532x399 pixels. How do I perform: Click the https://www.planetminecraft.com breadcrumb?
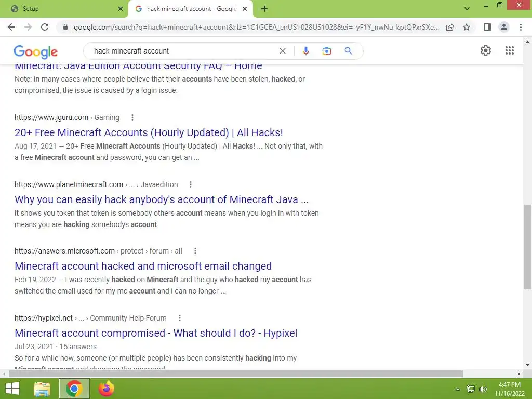[69, 184]
